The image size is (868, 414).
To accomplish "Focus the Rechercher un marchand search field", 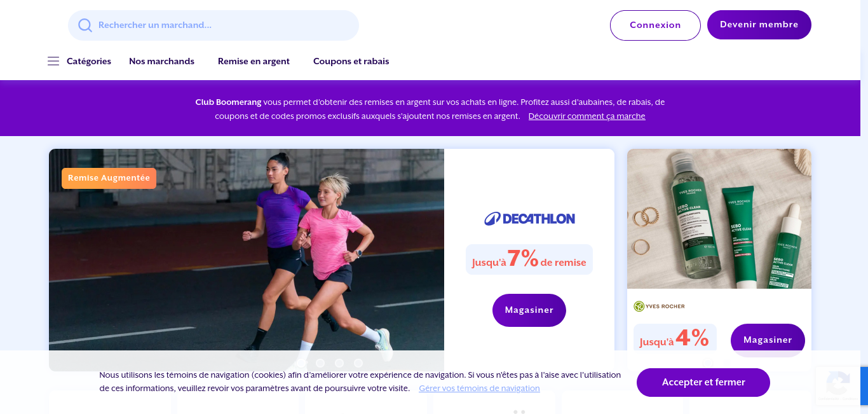I will click(214, 25).
